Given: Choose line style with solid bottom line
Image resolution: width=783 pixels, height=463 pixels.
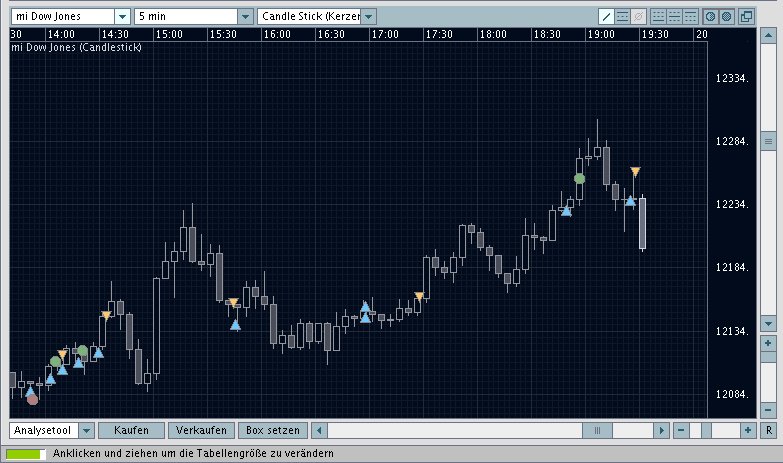Looking at the screenshot, I should click(659, 16).
